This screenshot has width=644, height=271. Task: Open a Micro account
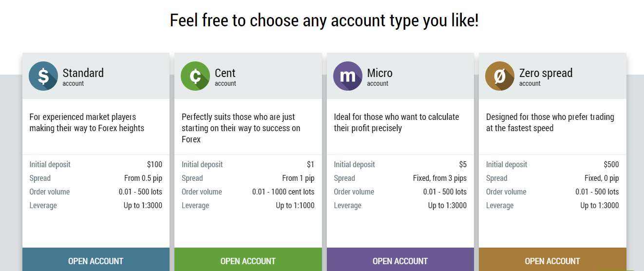(x=400, y=260)
